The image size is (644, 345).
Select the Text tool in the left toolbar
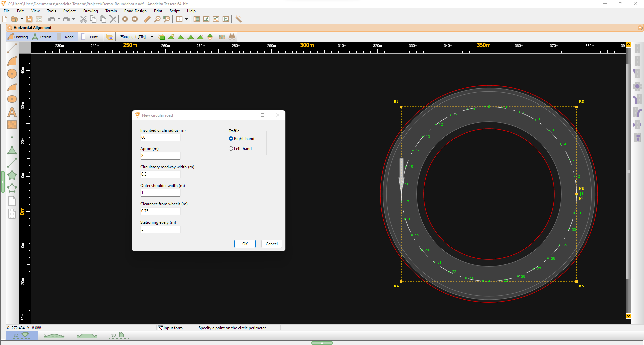pos(12,113)
